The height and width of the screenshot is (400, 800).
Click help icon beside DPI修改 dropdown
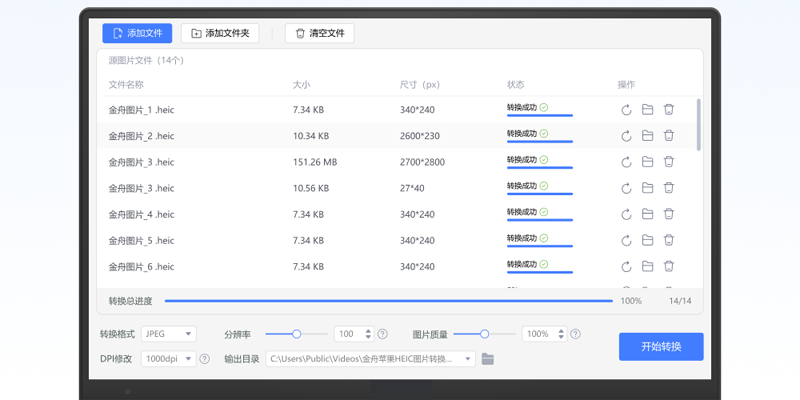click(x=205, y=359)
